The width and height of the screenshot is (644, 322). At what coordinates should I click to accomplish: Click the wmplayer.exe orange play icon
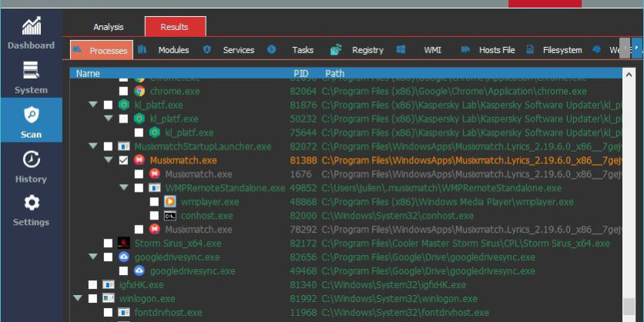click(170, 202)
